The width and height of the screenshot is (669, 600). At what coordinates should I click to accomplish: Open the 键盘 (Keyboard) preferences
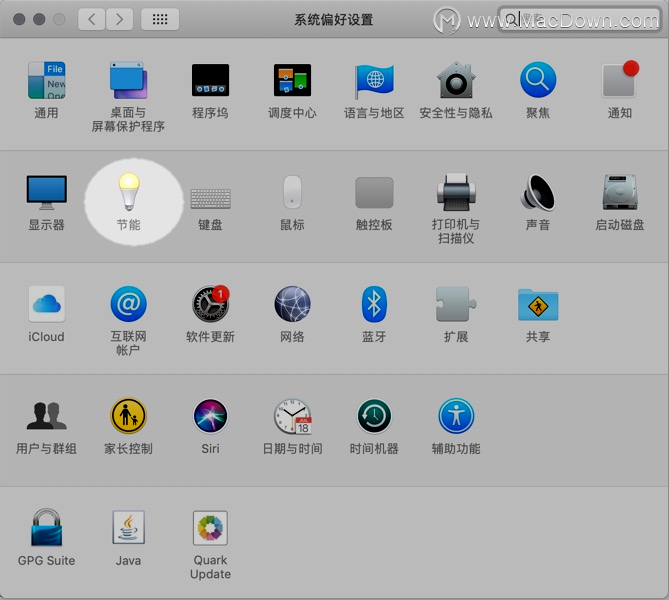click(210, 198)
